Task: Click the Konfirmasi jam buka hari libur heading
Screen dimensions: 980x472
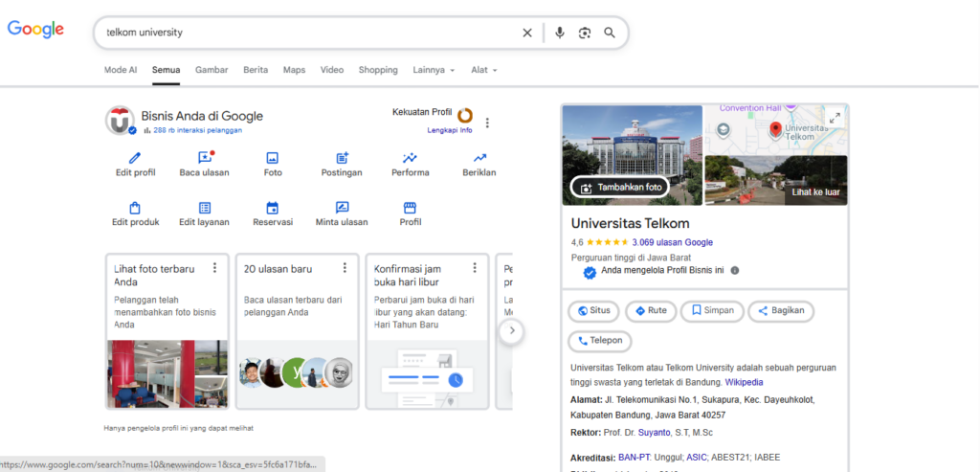Action: coord(408,276)
